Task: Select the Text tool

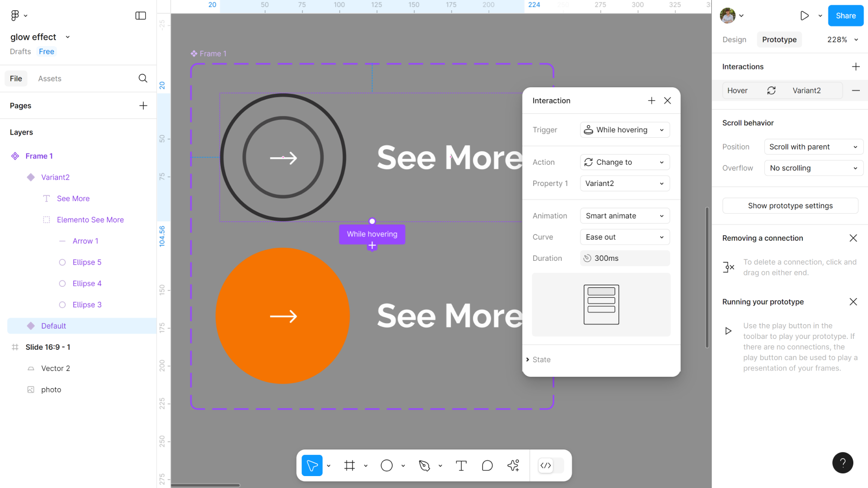Action: (461, 466)
